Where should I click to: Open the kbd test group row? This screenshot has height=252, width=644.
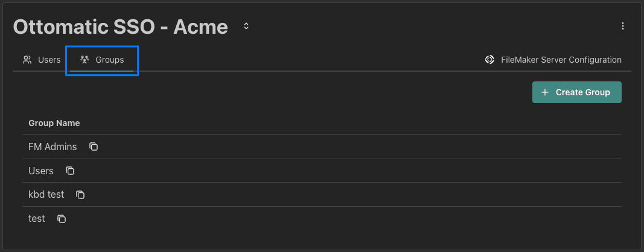(x=47, y=195)
